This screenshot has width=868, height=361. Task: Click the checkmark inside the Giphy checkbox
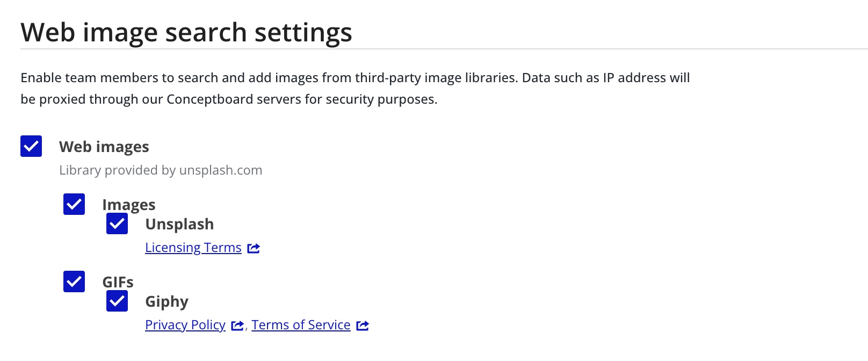(117, 301)
